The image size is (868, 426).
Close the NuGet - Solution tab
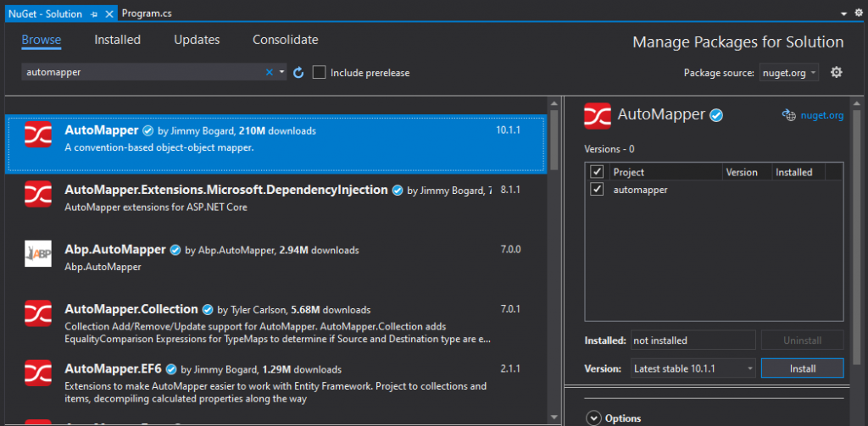pyautogui.click(x=108, y=14)
